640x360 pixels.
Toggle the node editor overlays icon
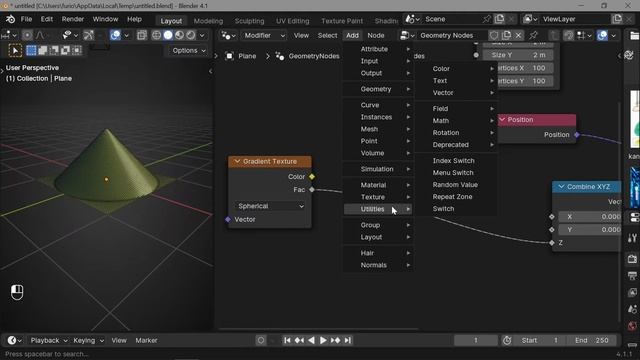click(602, 36)
